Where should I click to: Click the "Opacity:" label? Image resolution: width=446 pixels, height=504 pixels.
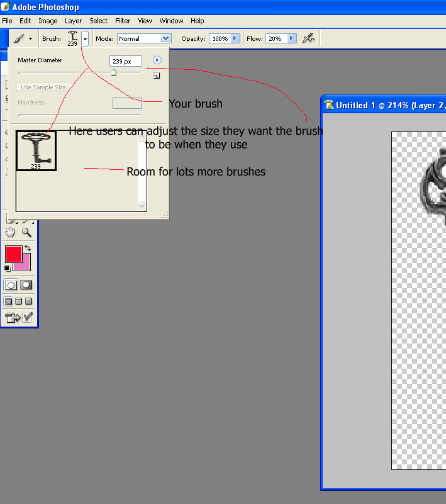point(193,38)
